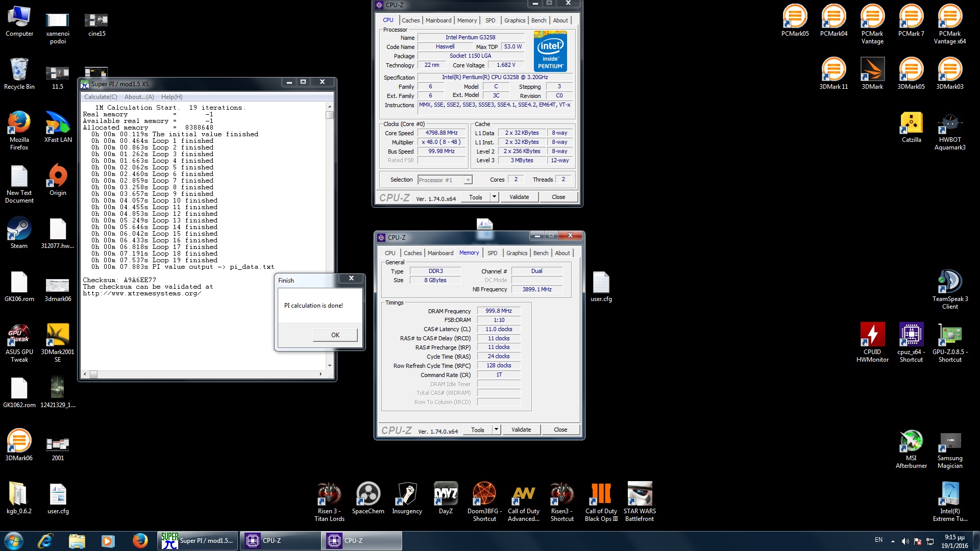Click the Core Speed value field
The width and height of the screenshot is (980, 551).
tap(442, 133)
